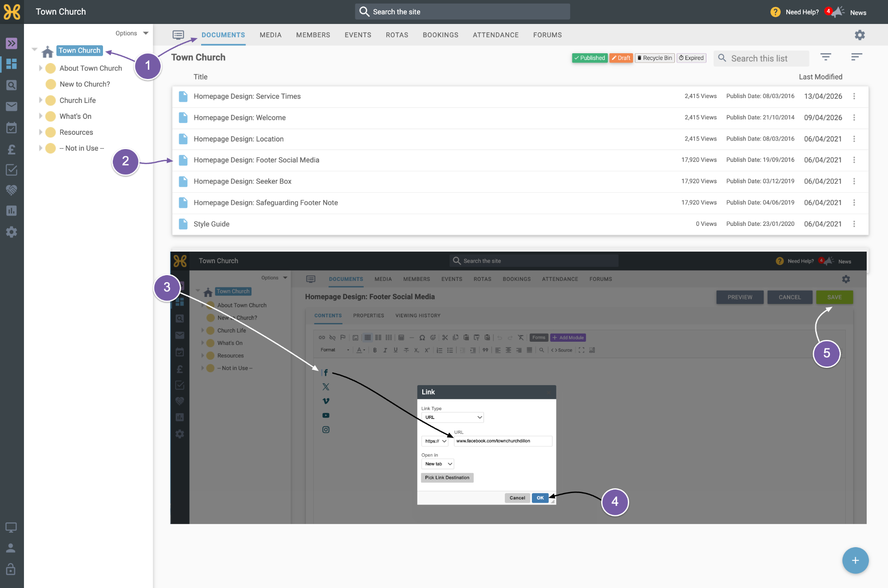Open the giving pound sign sidebar icon
888x588 pixels.
click(12, 149)
